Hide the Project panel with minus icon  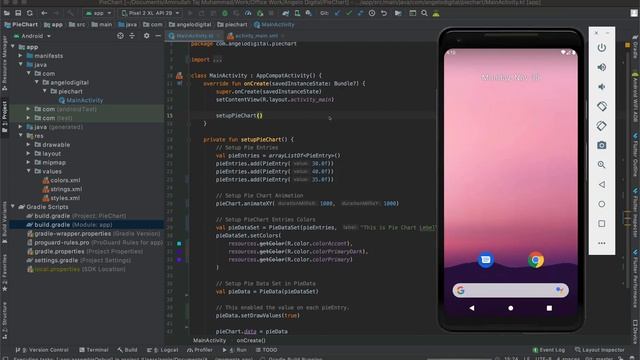pyautogui.click(x=158, y=36)
